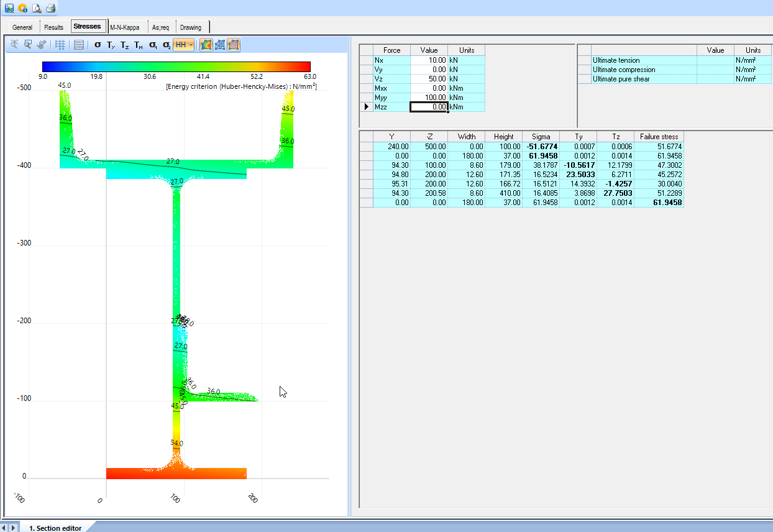Click the Ty cell showing 23.5033

pos(578,175)
